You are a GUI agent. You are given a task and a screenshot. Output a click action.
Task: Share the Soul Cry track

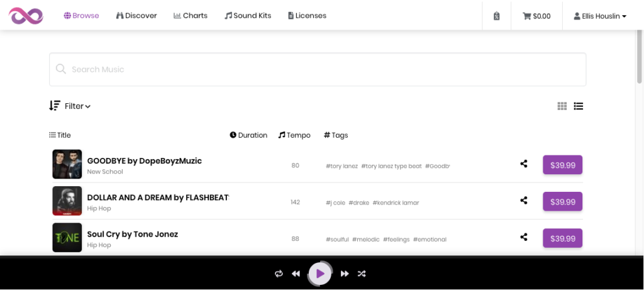click(524, 238)
